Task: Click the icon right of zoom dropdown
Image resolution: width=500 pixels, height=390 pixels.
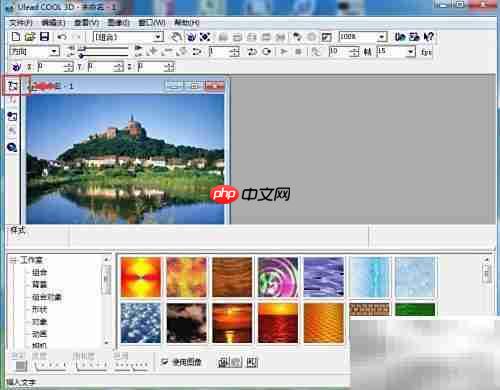Action: point(400,36)
